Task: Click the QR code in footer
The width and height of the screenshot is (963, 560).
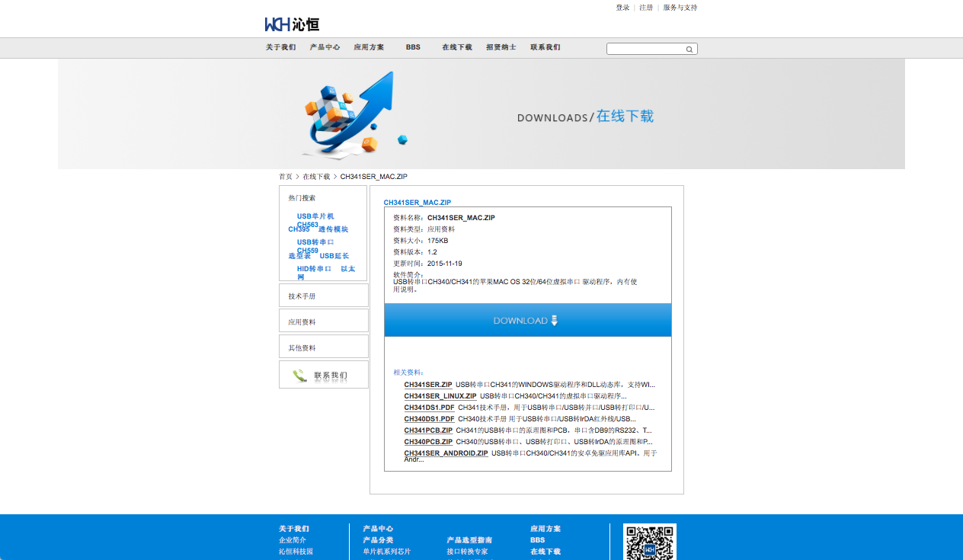Action: [649, 543]
